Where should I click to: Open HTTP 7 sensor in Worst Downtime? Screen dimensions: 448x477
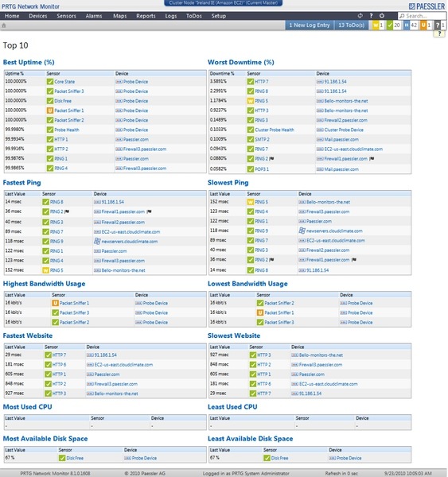262,82
